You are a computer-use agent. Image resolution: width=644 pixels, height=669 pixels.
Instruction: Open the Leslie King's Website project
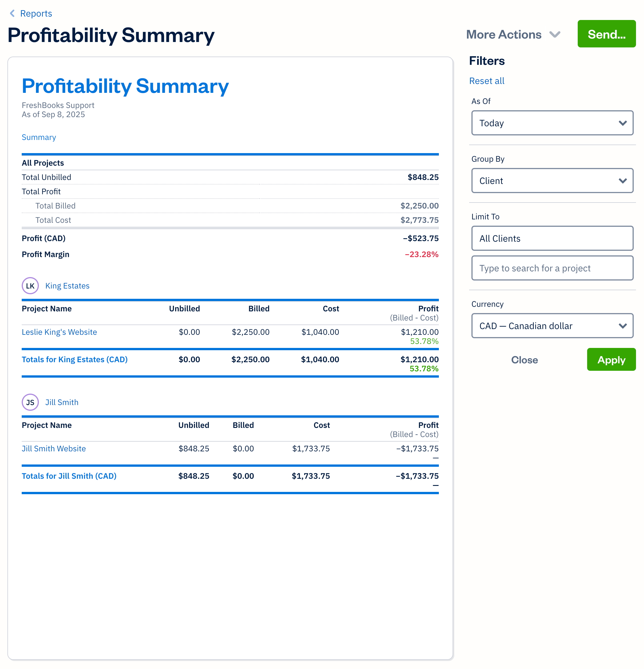[59, 332]
